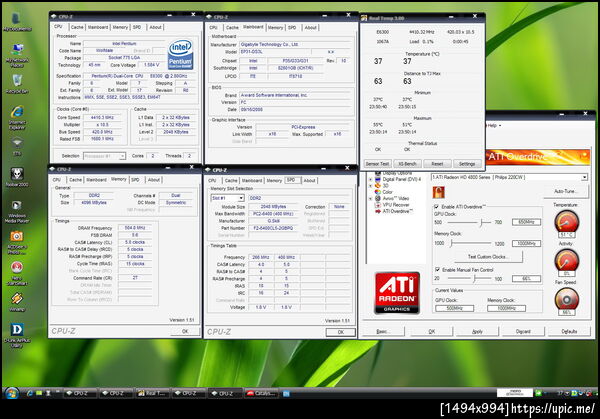Image resolution: width=600 pixels, height=419 pixels.
Task: Expand the 3D tree node in Catalyst
Action: click(x=370, y=186)
